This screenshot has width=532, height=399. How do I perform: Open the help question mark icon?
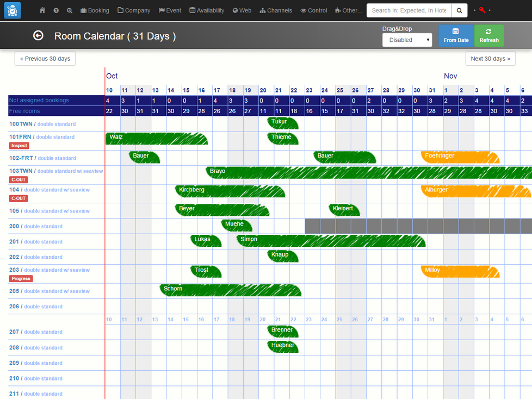point(56,10)
